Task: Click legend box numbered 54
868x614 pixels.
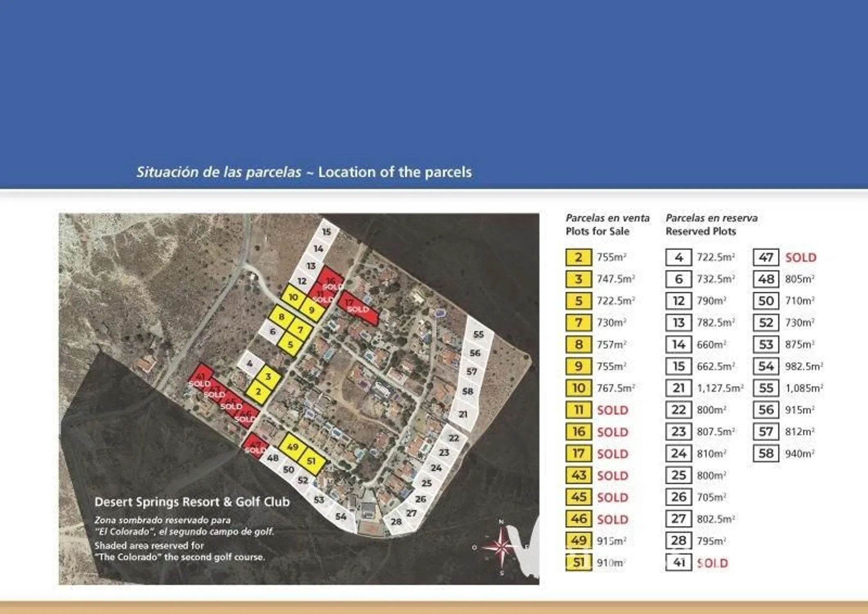Action: [x=766, y=366]
